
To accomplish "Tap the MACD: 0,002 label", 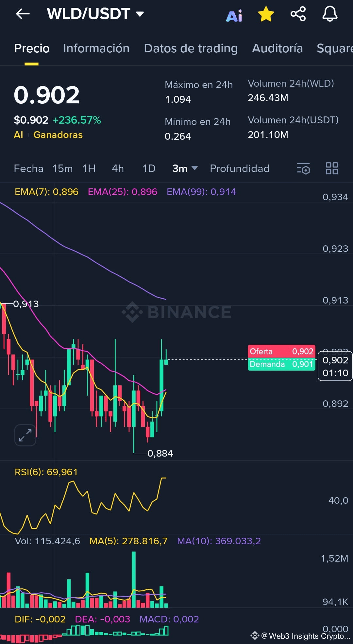I will click(169, 619).
